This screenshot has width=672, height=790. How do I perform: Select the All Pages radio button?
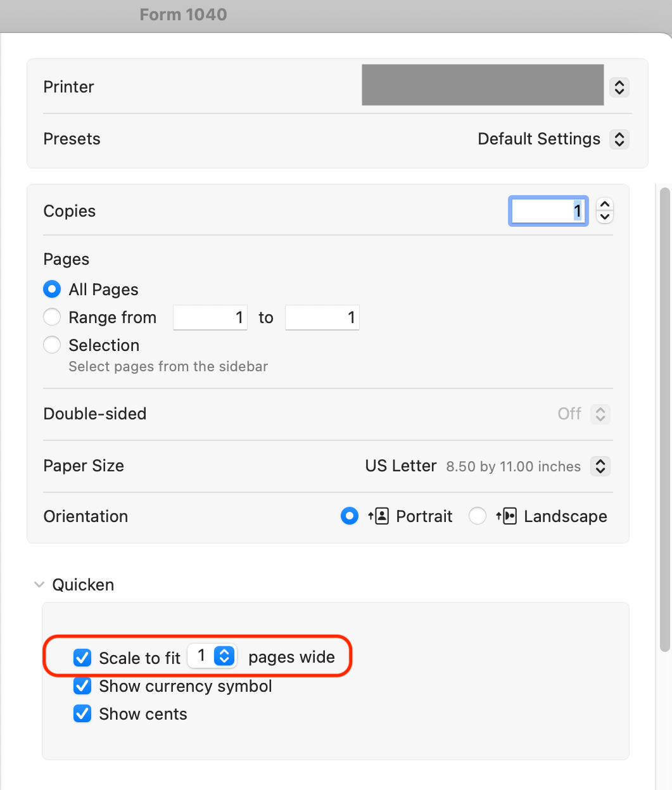52,290
